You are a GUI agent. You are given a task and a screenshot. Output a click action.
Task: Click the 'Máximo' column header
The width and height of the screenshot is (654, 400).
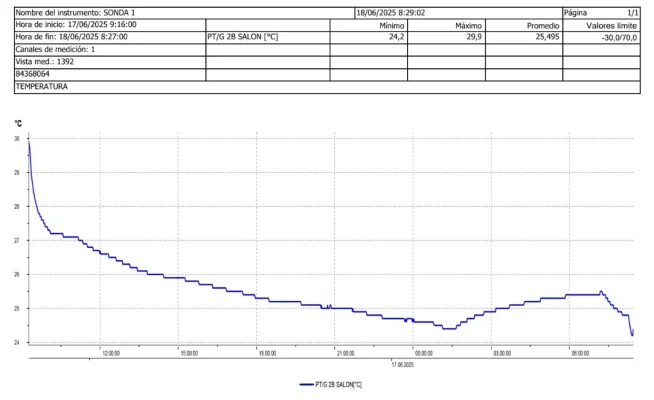468,25
